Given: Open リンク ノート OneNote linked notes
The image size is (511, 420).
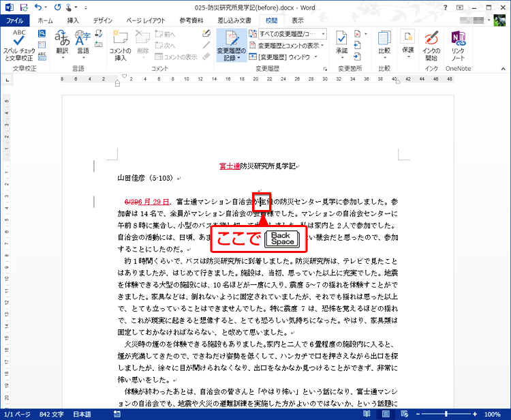Looking at the screenshot, I should 458,46.
